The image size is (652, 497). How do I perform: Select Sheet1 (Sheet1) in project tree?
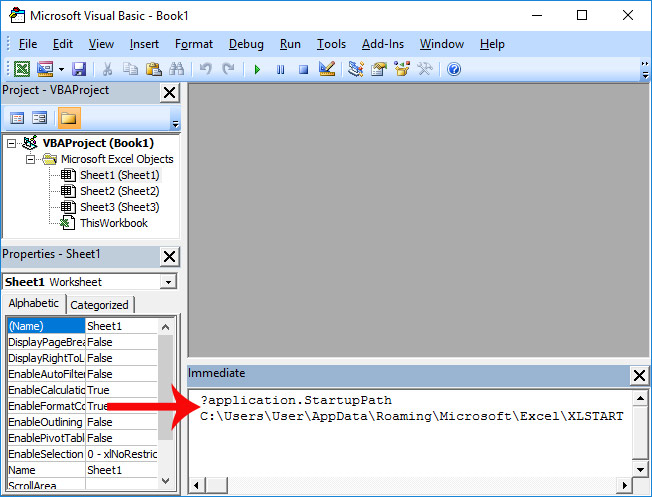coord(119,175)
